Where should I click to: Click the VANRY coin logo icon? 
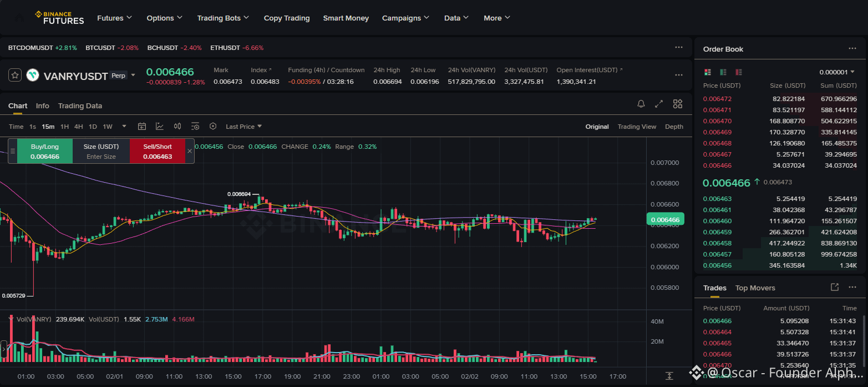pos(33,75)
